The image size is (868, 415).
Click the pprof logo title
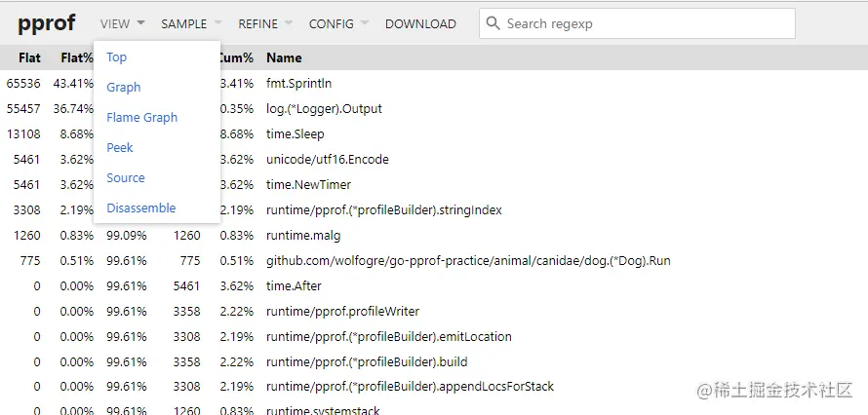pos(47,23)
